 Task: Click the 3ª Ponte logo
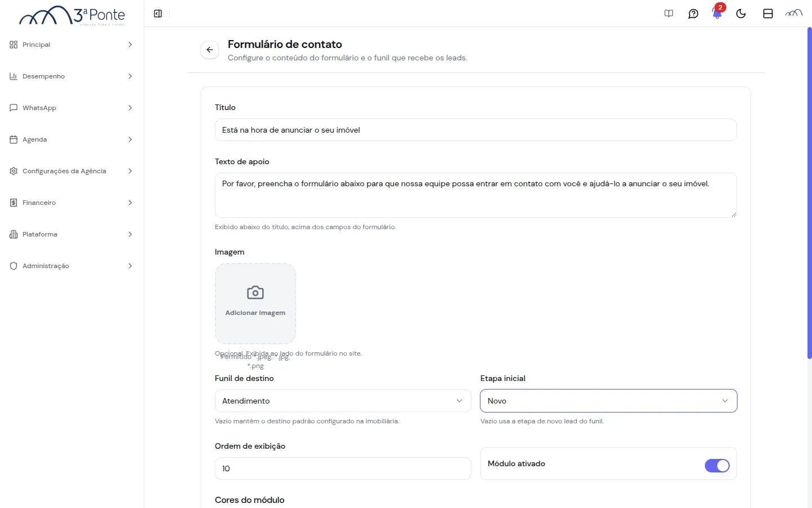pos(72,16)
